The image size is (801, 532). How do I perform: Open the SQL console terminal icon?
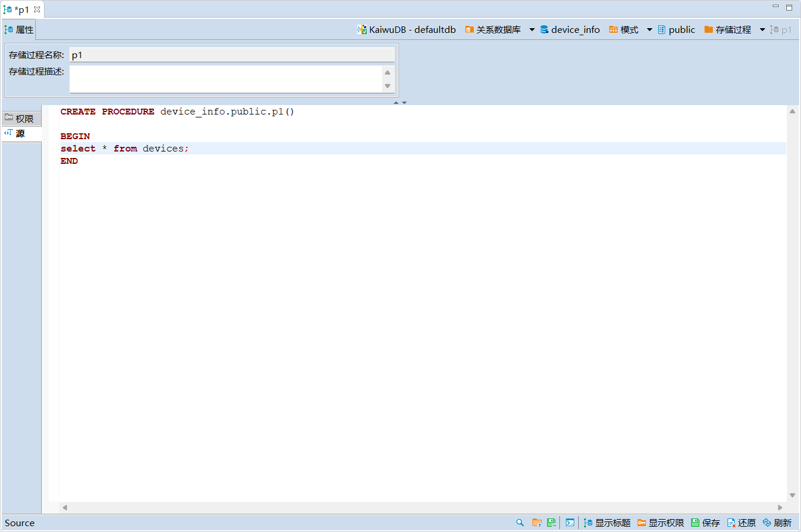[570, 523]
